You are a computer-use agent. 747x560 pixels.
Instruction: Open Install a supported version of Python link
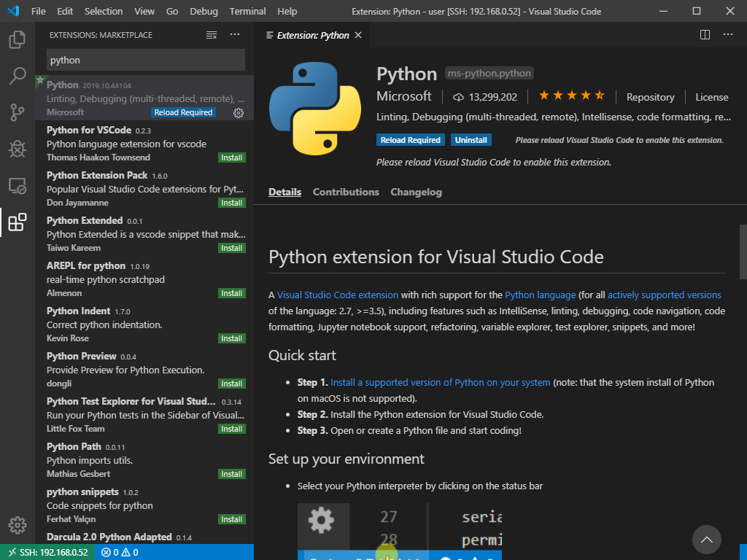440,382
